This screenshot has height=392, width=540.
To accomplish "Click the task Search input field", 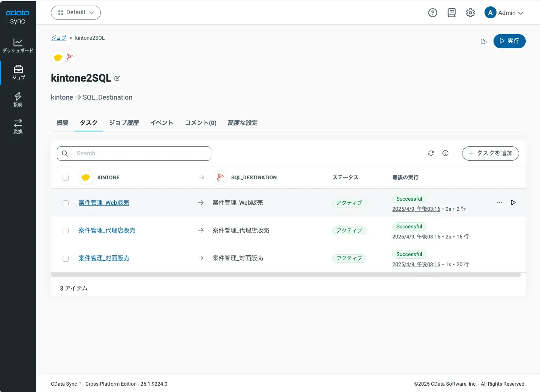I will point(134,154).
